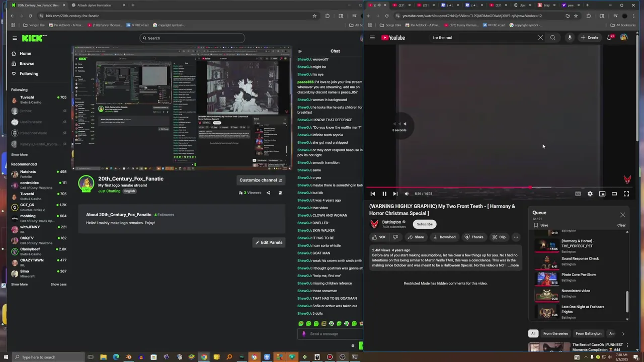Toggle theater mode on YouTube player
This screenshot has width=644, height=362.
click(614, 194)
